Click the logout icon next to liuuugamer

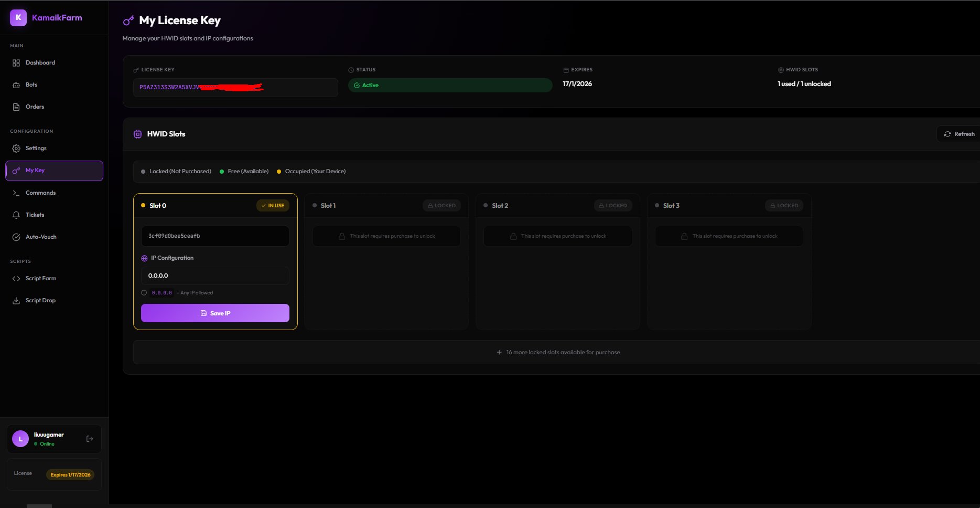(x=89, y=438)
